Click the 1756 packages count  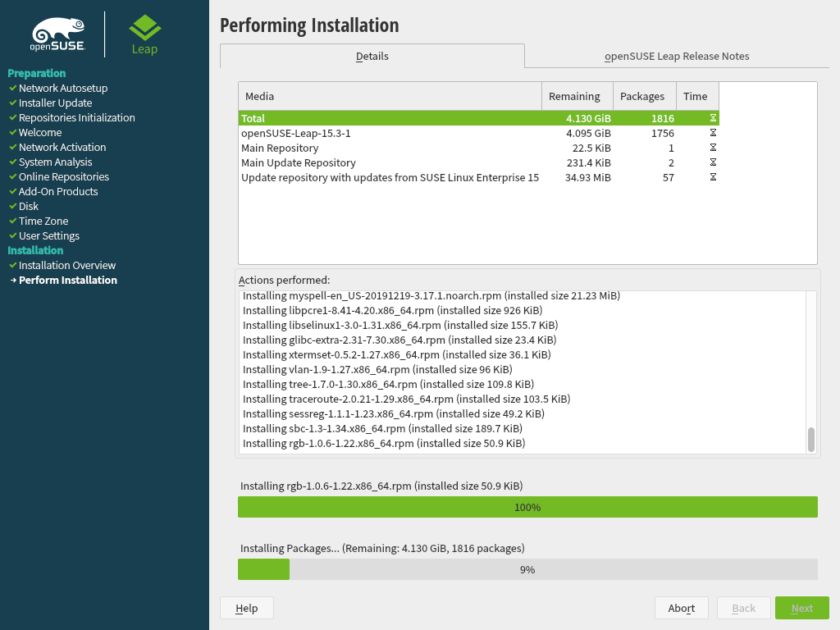point(663,133)
